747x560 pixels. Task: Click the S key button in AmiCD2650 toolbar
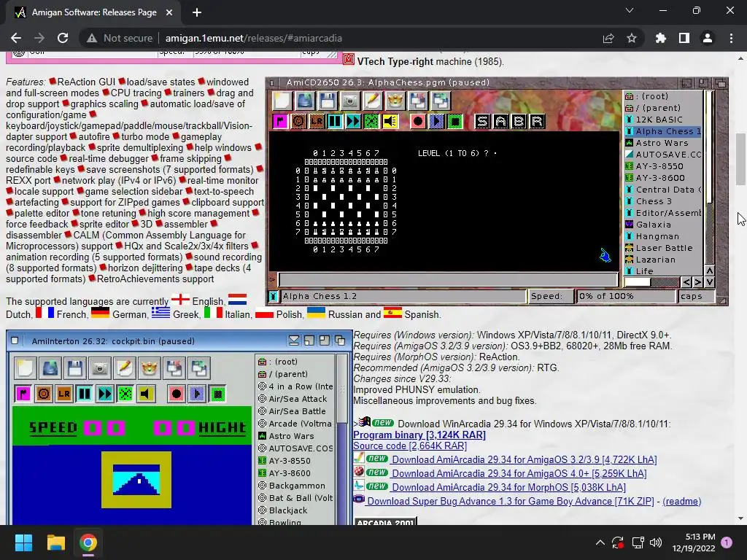[482, 122]
